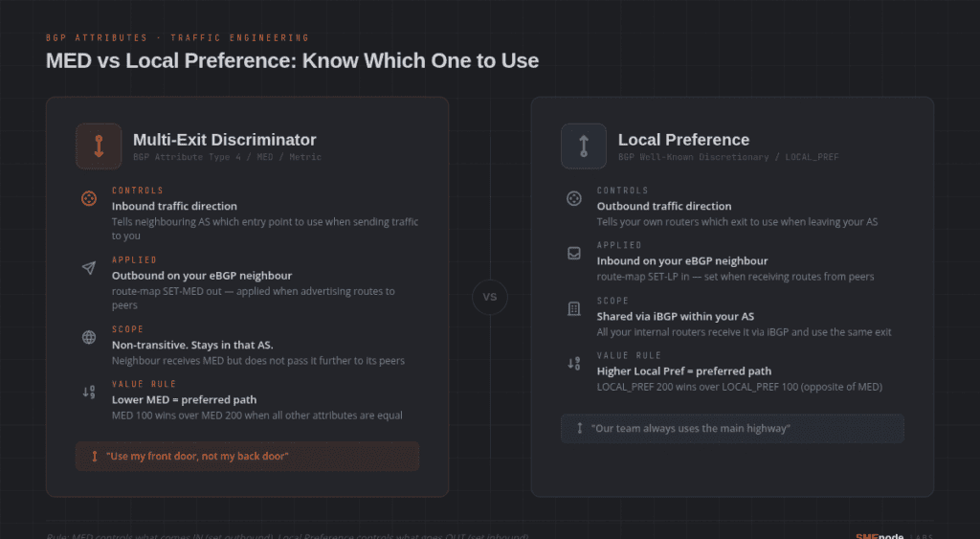Click the target icon beside Inbound traffic direction
Screen dimensions: 980x539
click(89, 199)
